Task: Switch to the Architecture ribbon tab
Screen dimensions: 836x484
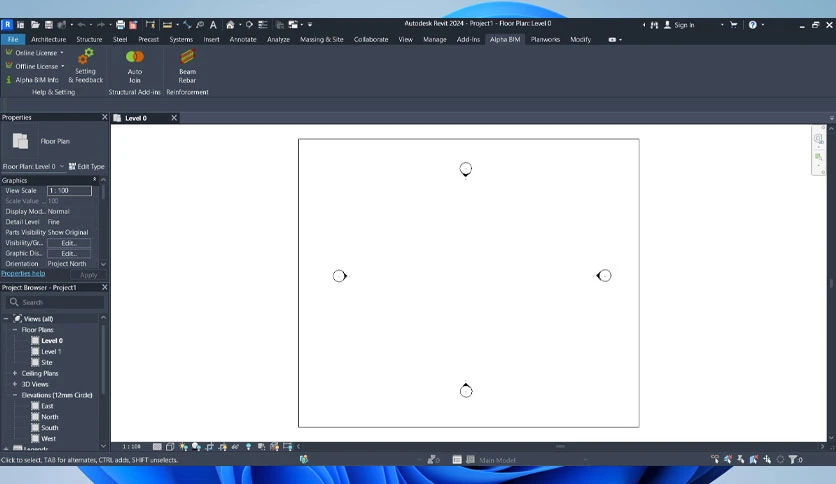Action: [x=49, y=39]
